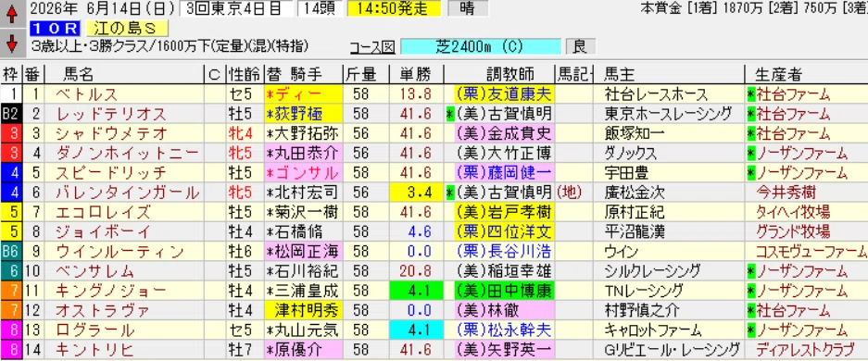Click breeder コスモヴューファーム
The width and height of the screenshot is (868, 361).
[811, 252]
